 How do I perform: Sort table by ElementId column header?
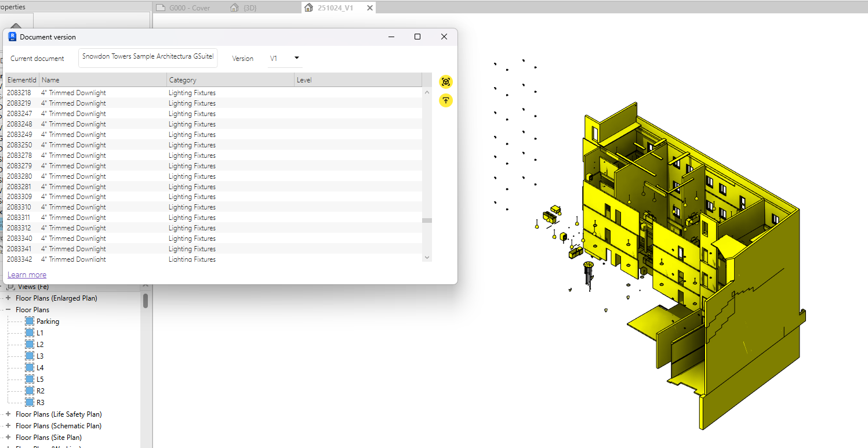point(21,80)
